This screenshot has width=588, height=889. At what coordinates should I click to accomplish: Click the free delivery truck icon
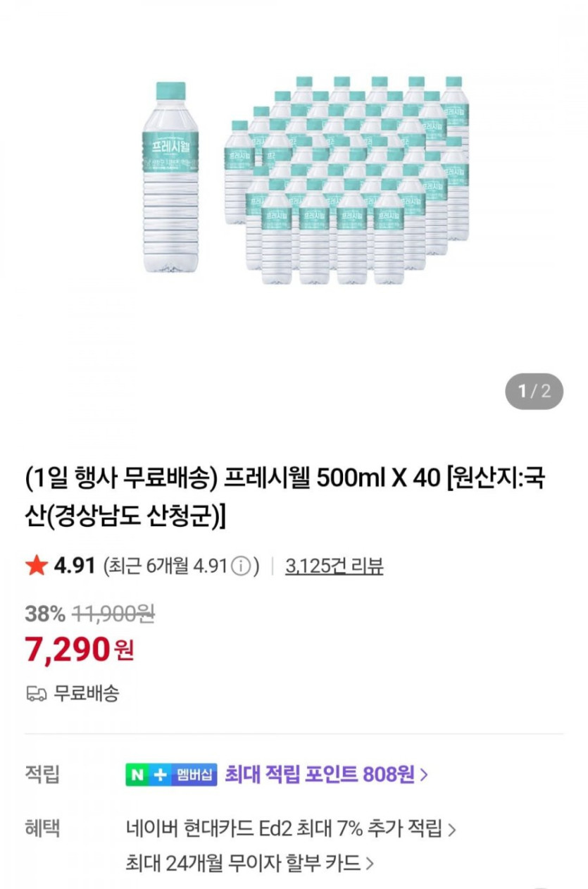(36, 694)
